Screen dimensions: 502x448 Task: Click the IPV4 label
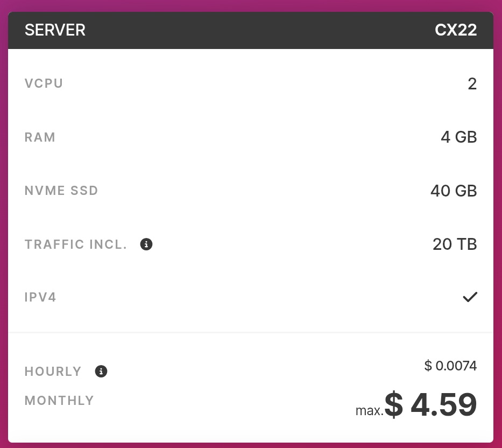(x=40, y=297)
